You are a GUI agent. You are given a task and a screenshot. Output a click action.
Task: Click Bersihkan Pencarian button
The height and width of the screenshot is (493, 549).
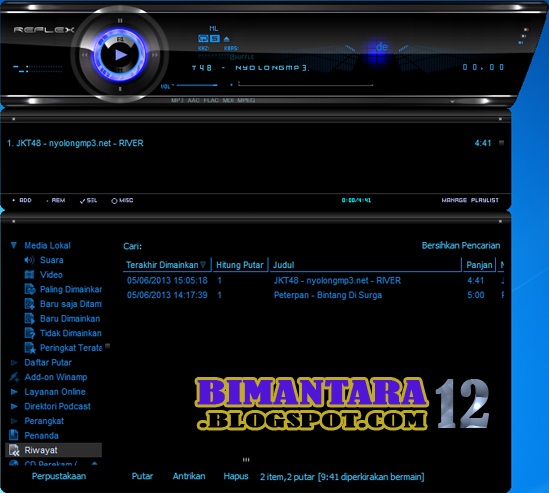[461, 245]
